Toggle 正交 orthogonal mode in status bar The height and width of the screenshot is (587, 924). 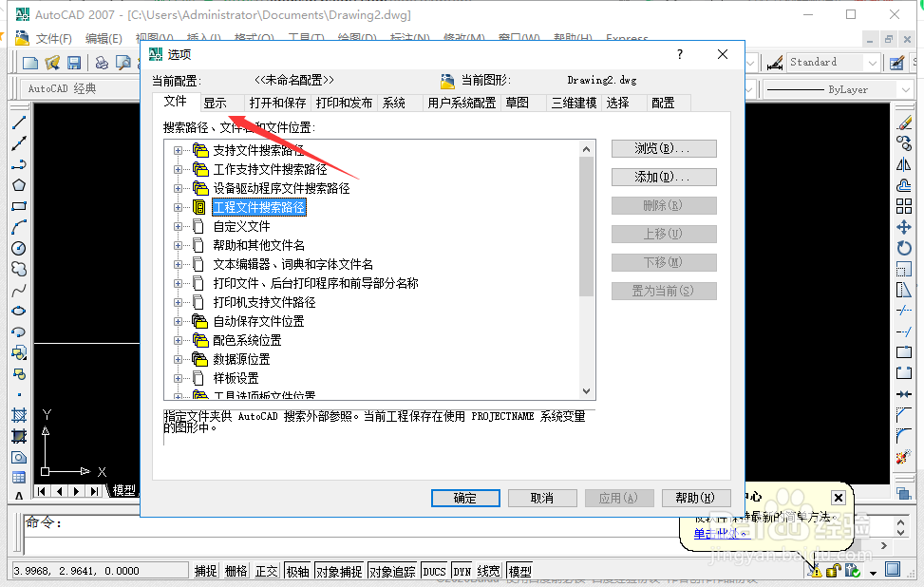click(266, 571)
